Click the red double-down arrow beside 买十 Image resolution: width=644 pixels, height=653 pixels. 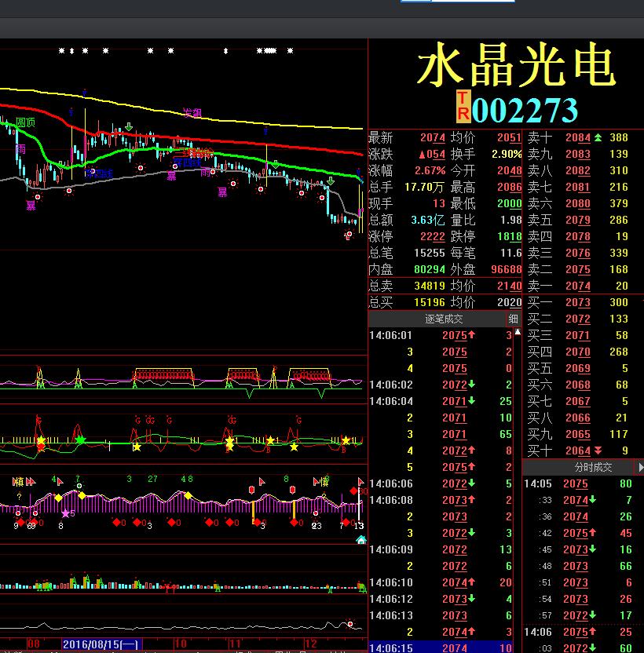click(598, 451)
